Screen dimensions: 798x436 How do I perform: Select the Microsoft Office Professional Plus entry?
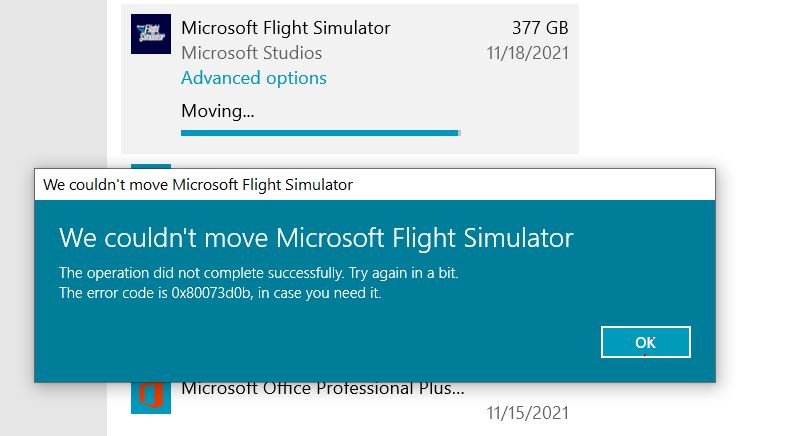click(x=323, y=390)
